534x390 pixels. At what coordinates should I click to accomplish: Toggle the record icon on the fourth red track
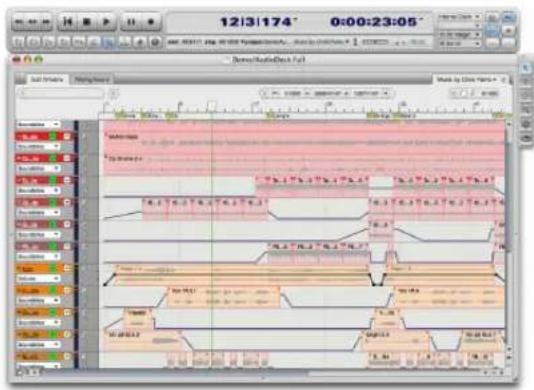67,202
